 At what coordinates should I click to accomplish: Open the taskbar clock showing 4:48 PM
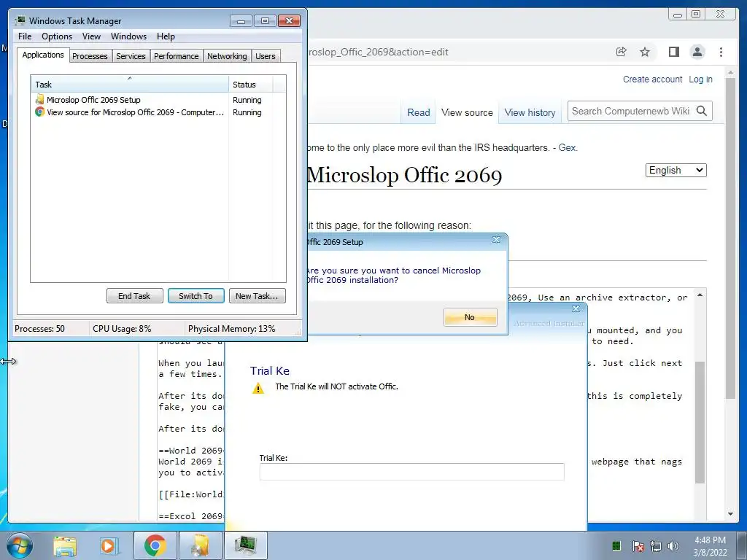tap(710, 546)
